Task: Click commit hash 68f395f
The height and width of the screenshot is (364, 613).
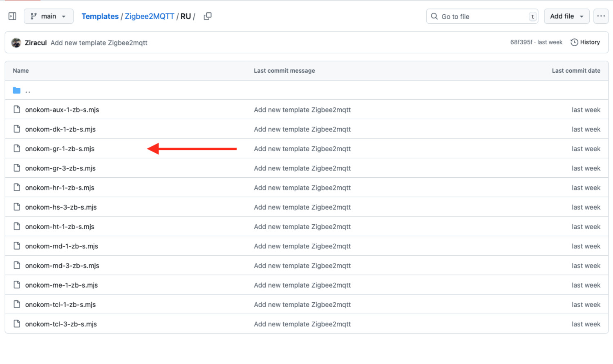Action: (521, 42)
